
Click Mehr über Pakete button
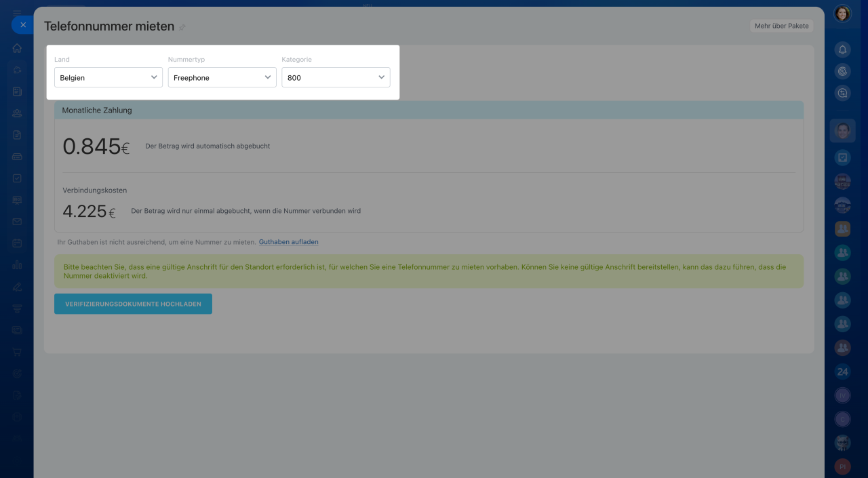[782, 26]
